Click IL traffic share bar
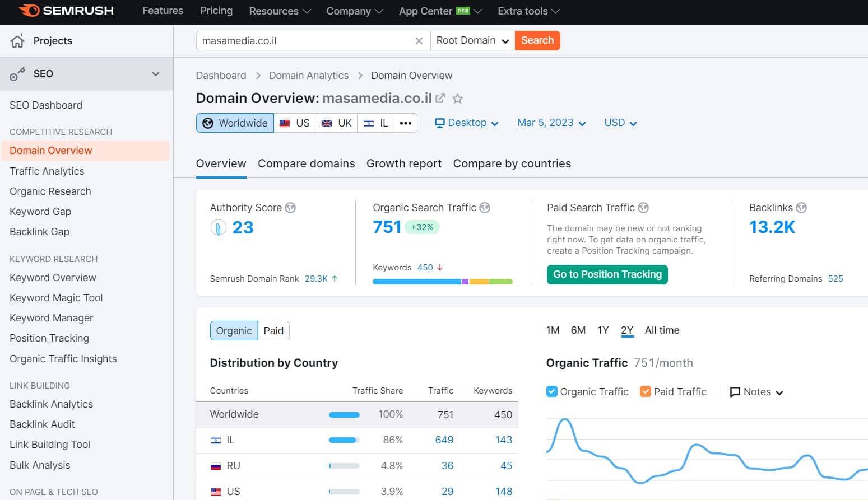868x500 pixels. coord(344,440)
